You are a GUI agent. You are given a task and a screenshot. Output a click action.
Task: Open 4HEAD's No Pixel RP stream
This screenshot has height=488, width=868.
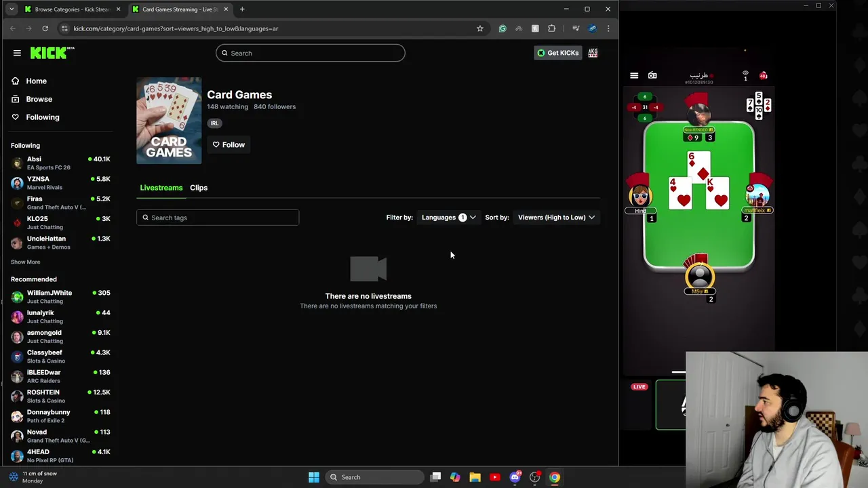point(60,456)
